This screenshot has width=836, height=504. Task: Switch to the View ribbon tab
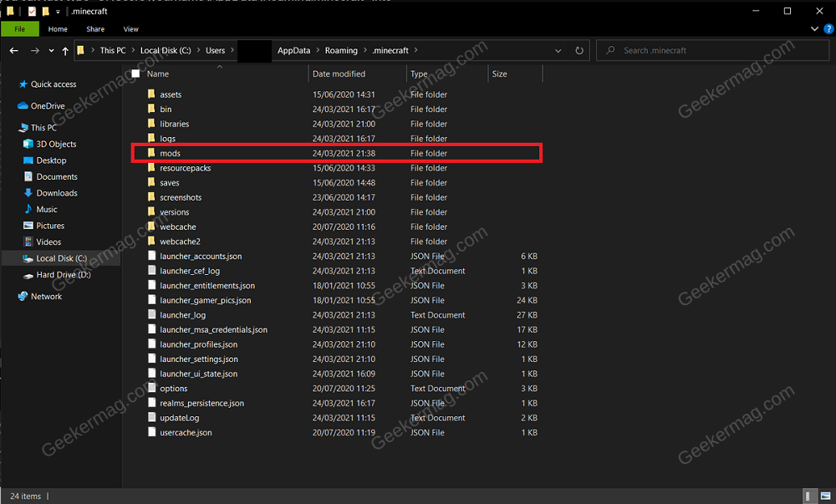[130, 29]
